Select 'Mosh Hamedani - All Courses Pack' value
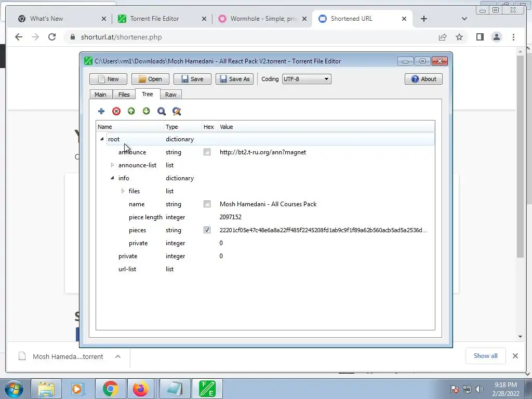 click(268, 204)
